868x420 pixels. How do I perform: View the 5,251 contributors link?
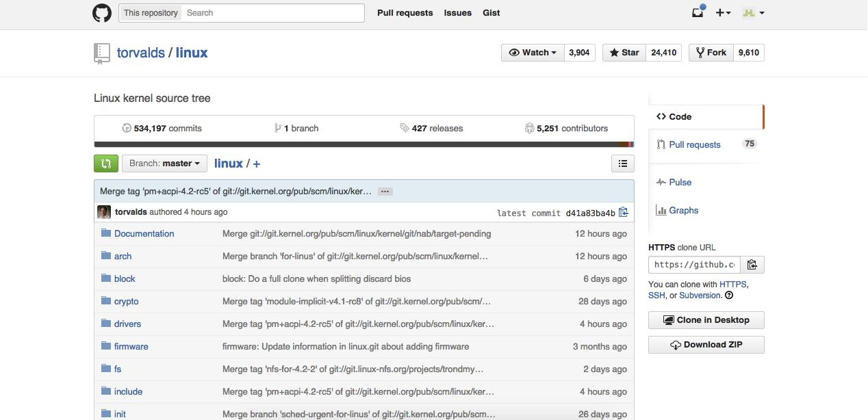tap(566, 128)
